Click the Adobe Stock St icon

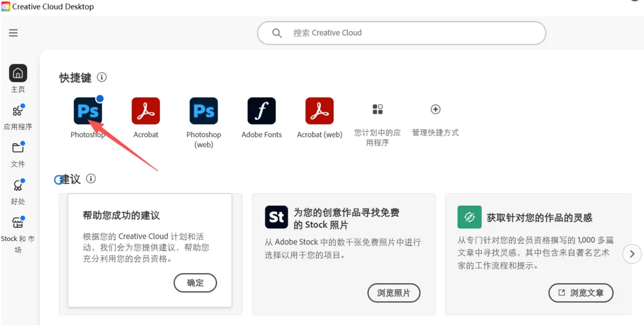(277, 217)
